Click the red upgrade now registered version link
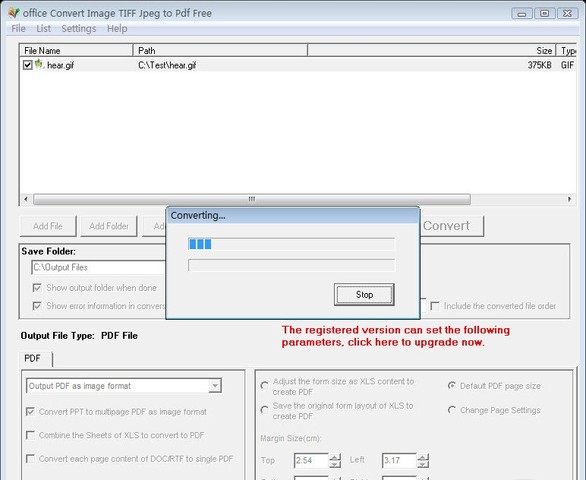586x480 pixels. point(396,336)
